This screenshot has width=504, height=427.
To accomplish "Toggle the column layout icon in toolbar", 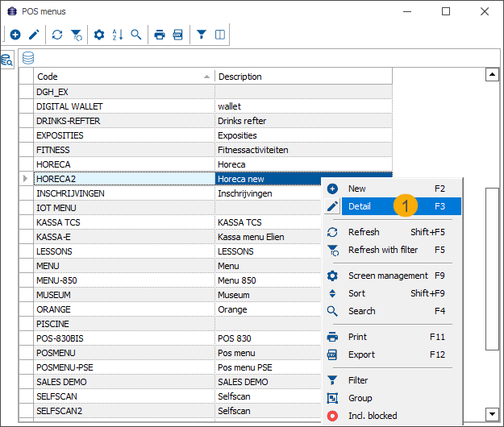I will [x=220, y=35].
